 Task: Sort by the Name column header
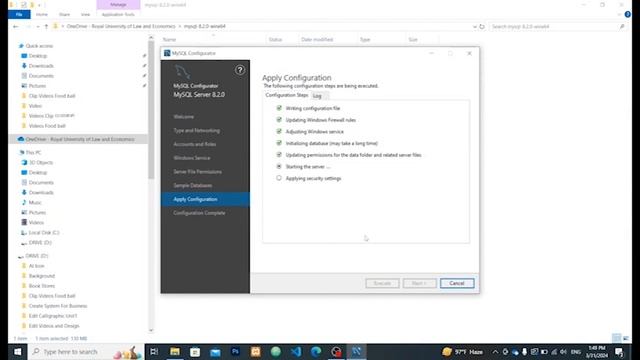click(x=169, y=40)
